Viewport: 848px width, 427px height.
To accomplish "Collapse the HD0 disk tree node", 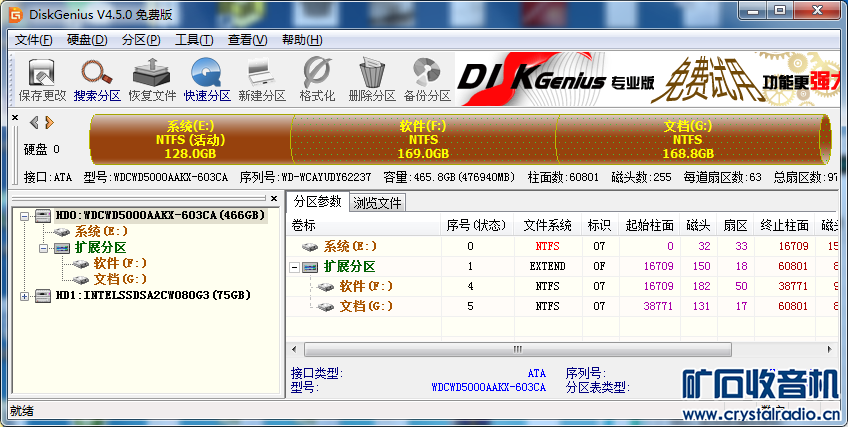I will coord(24,216).
